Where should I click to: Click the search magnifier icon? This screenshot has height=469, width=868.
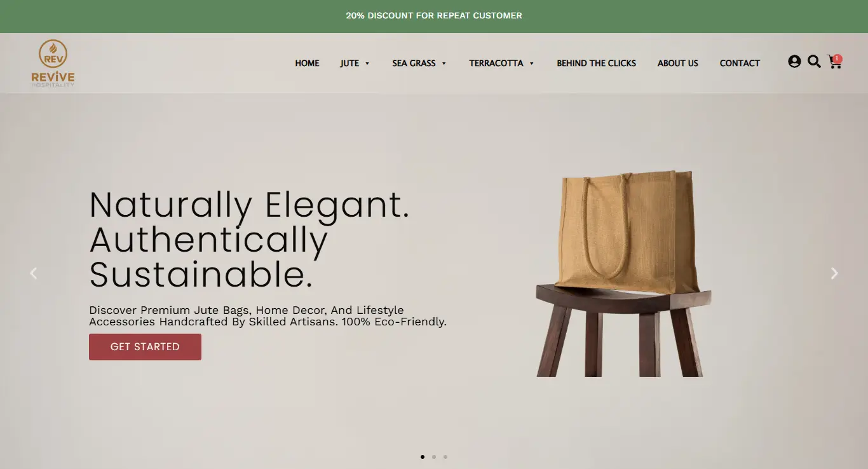point(814,62)
